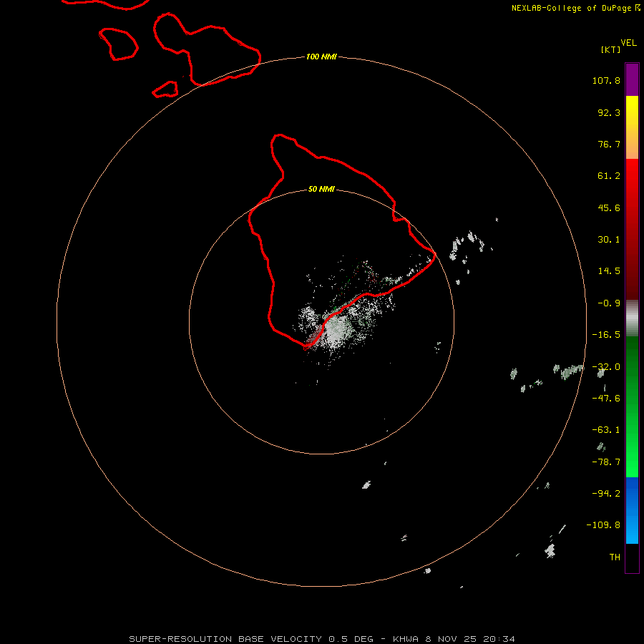Select the -63.1 velocity scale label
This screenshot has width=644, height=644.
(x=606, y=430)
